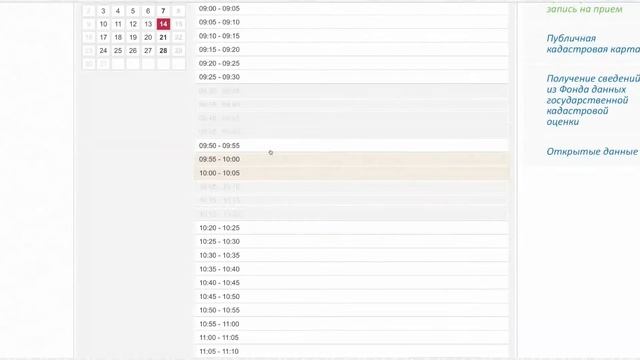Select the 09:20 - 09:25 time slot
This screenshot has width=640, height=360.
(352, 63)
